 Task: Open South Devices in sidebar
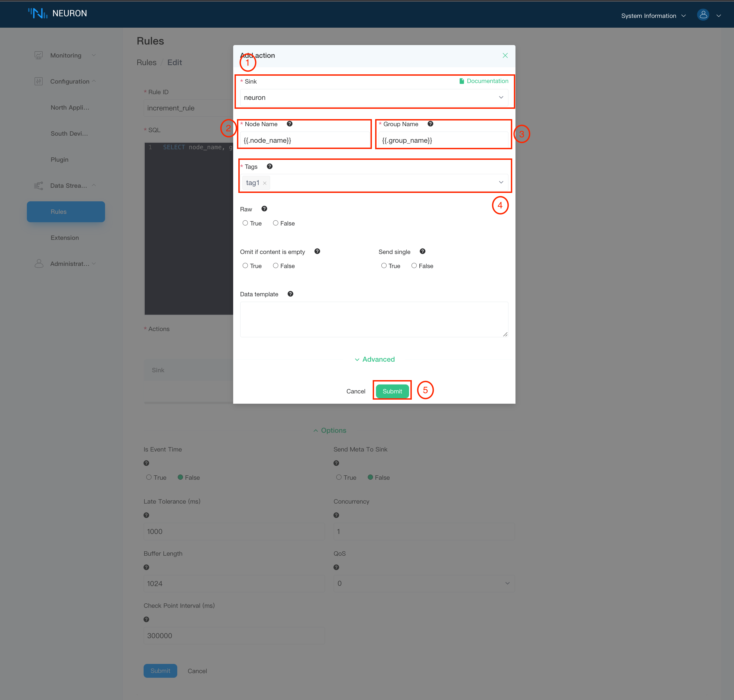69,133
